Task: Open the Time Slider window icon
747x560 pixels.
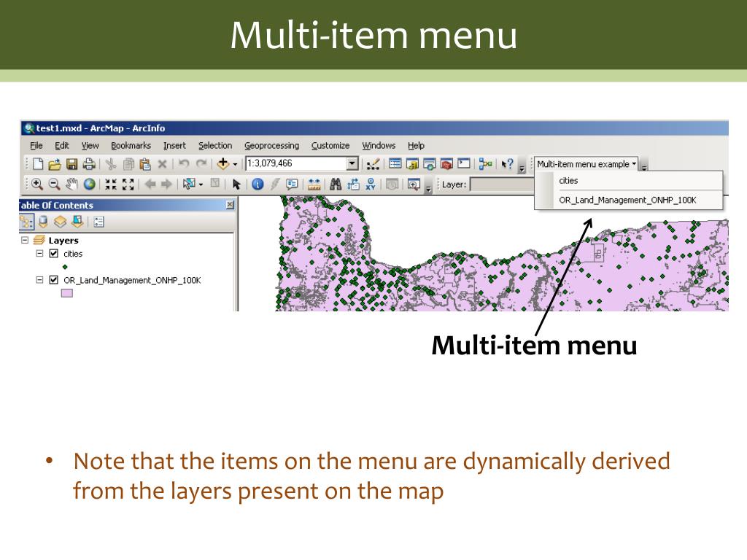Action: tap(392, 184)
